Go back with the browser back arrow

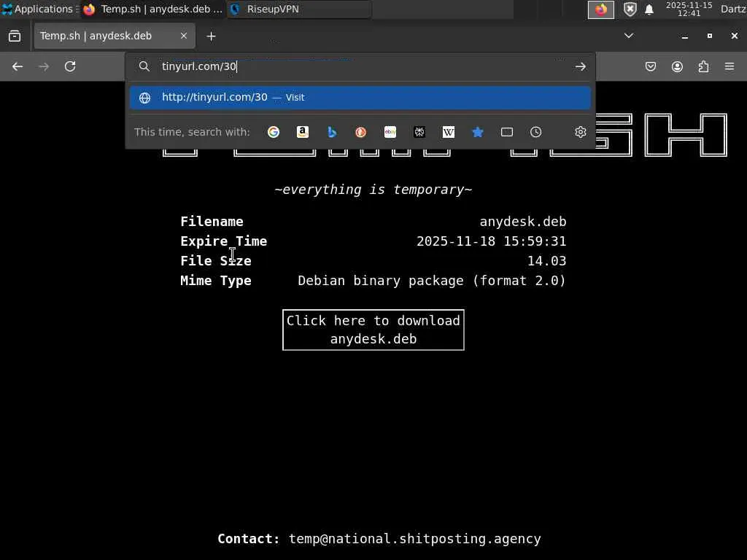coord(18,66)
